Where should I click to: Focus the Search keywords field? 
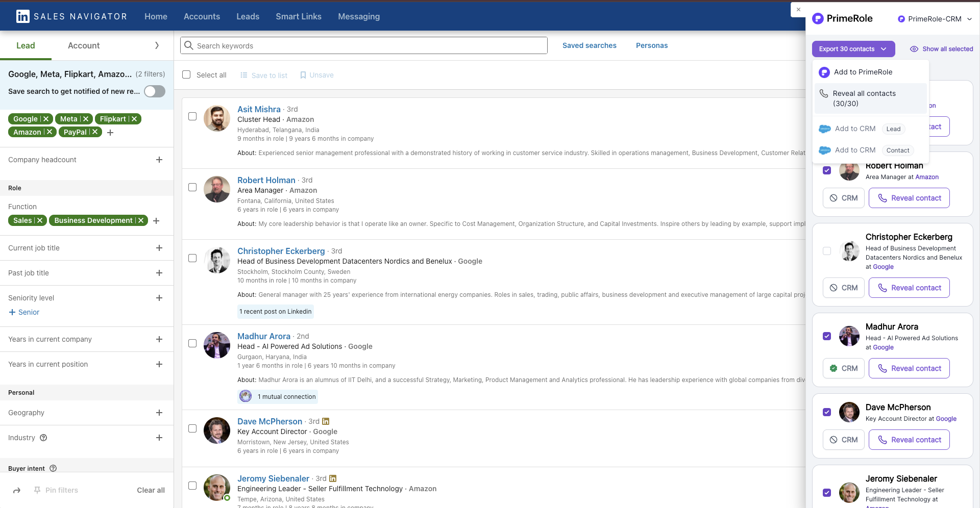tap(364, 45)
